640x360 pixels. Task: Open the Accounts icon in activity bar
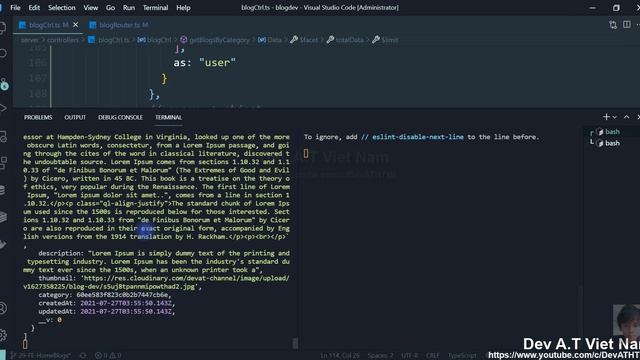pyautogui.click(x=3, y=308)
